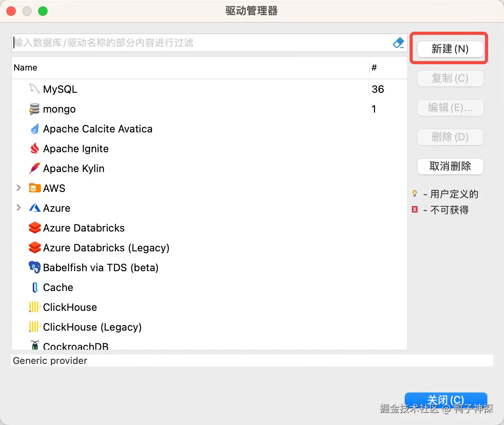Select the Apache Ignite text

tap(76, 149)
